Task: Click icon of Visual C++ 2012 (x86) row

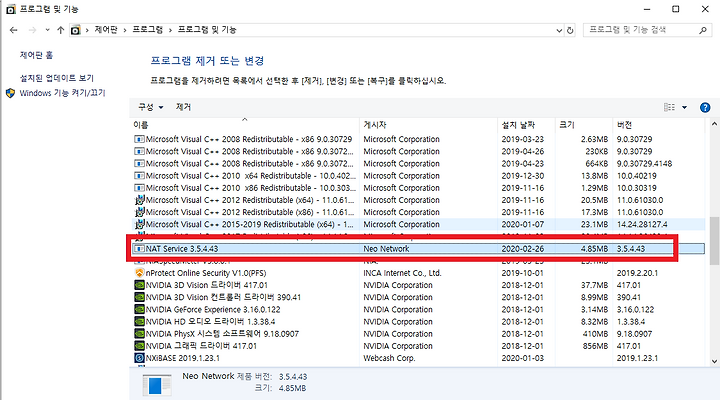Action: point(139,212)
